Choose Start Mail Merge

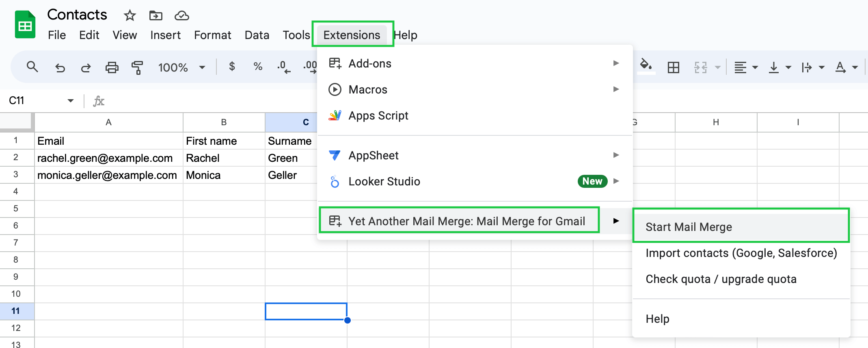[x=741, y=227]
